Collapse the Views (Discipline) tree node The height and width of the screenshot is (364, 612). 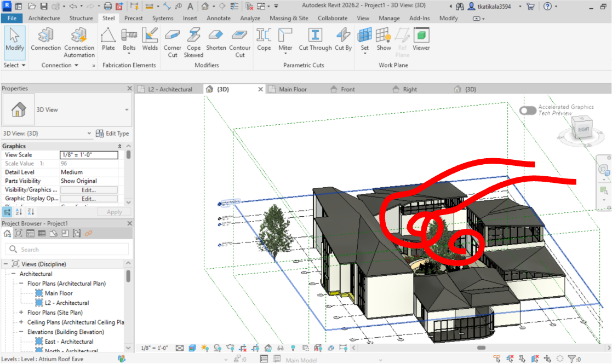point(6,264)
